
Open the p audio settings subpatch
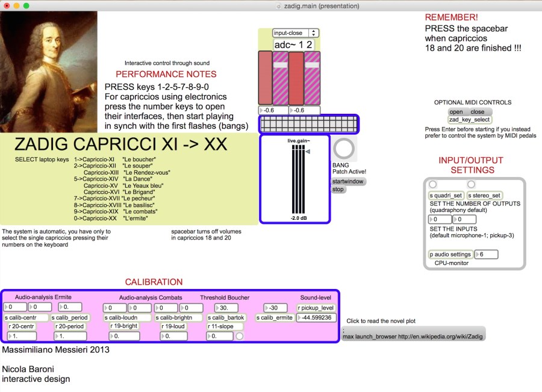(450, 255)
